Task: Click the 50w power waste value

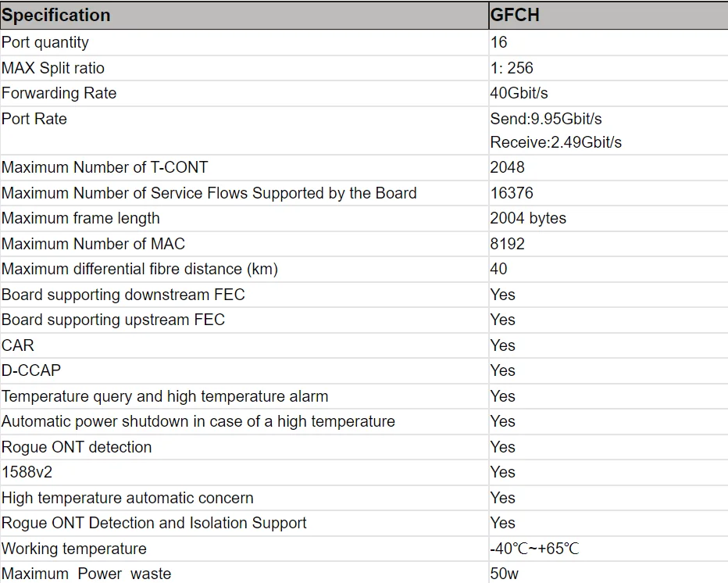Action: (504, 574)
